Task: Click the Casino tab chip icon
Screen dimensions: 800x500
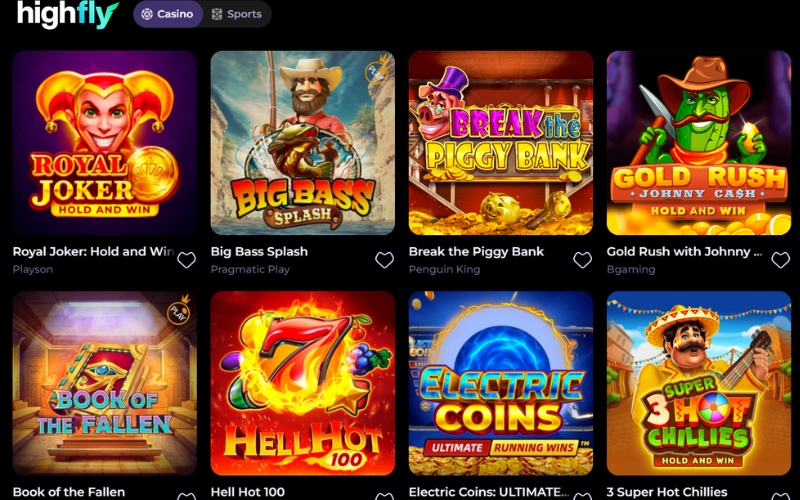Action: [147, 14]
